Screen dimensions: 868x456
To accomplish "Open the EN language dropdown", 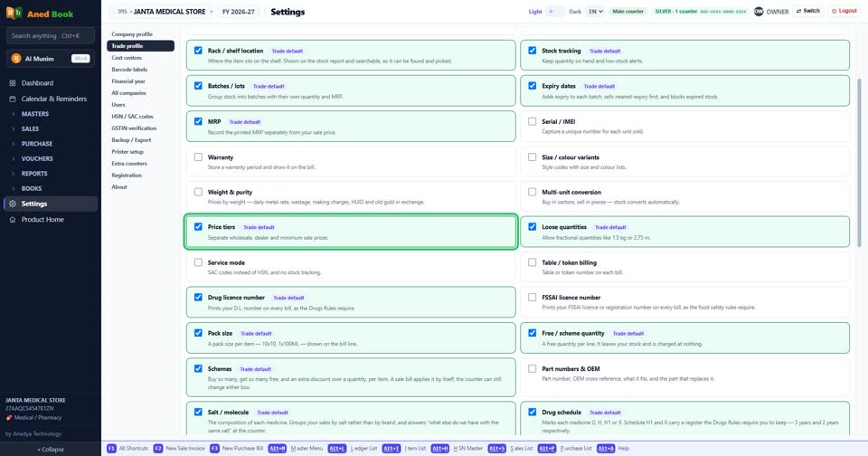I will click(596, 11).
